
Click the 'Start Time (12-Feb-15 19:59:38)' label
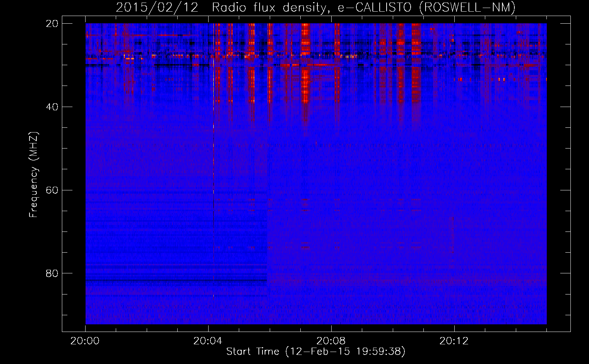point(316,352)
